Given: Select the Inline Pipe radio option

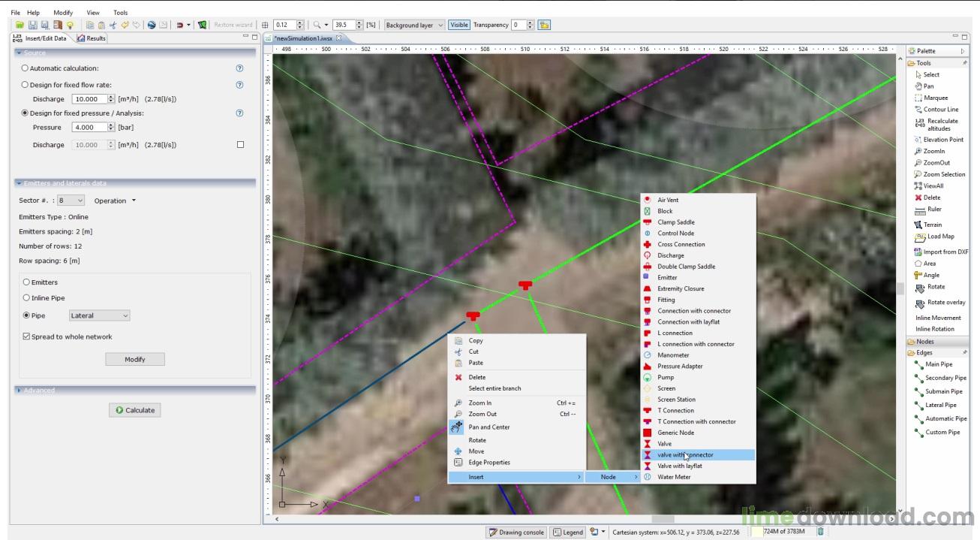Looking at the screenshot, I should coord(27,298).
